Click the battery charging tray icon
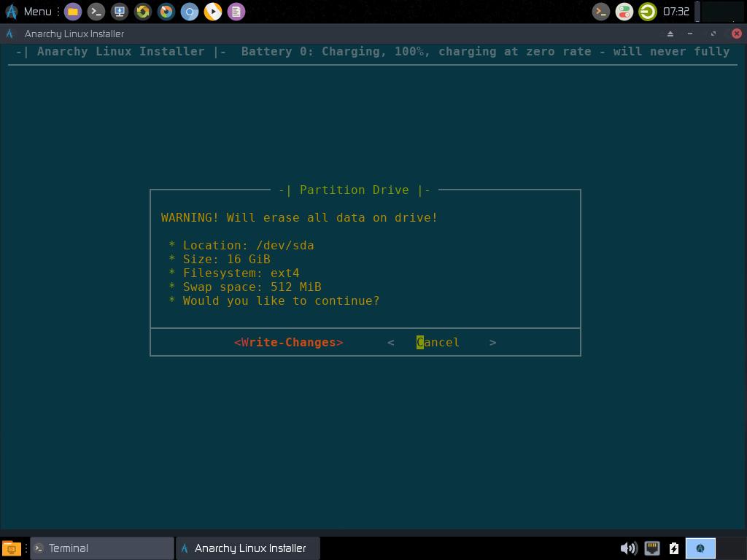Image resolution: width=747 pixels, height=560 pixels. point(674,548)
